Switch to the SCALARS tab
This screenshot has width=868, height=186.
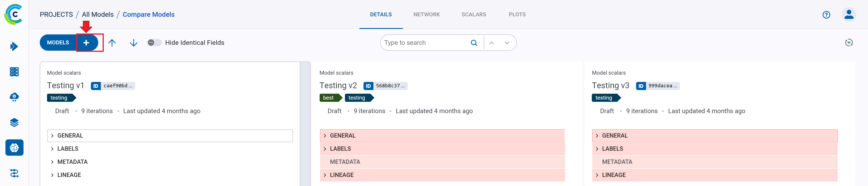pyautogui.click(x=473, y=14)
